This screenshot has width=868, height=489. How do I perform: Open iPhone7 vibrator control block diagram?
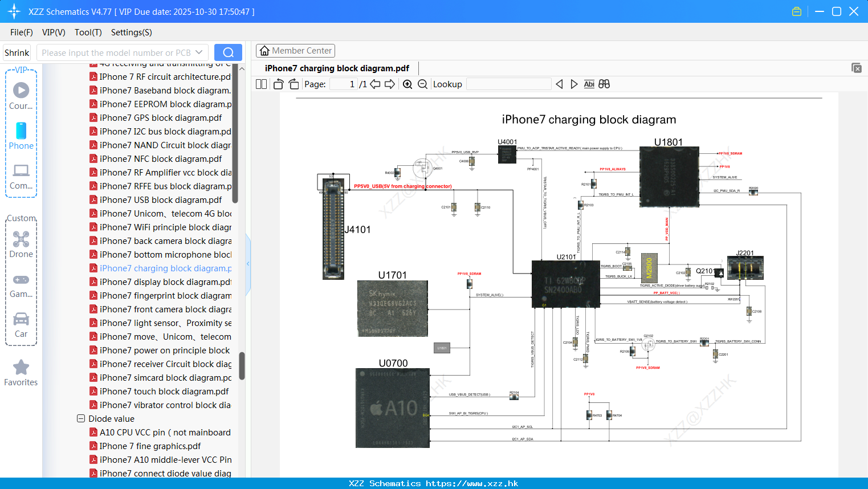165,405
